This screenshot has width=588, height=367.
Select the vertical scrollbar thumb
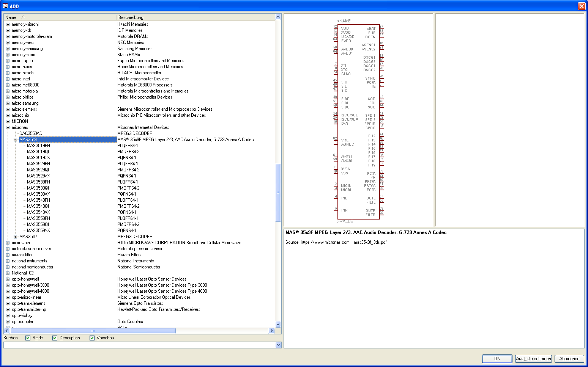point(278,193)
